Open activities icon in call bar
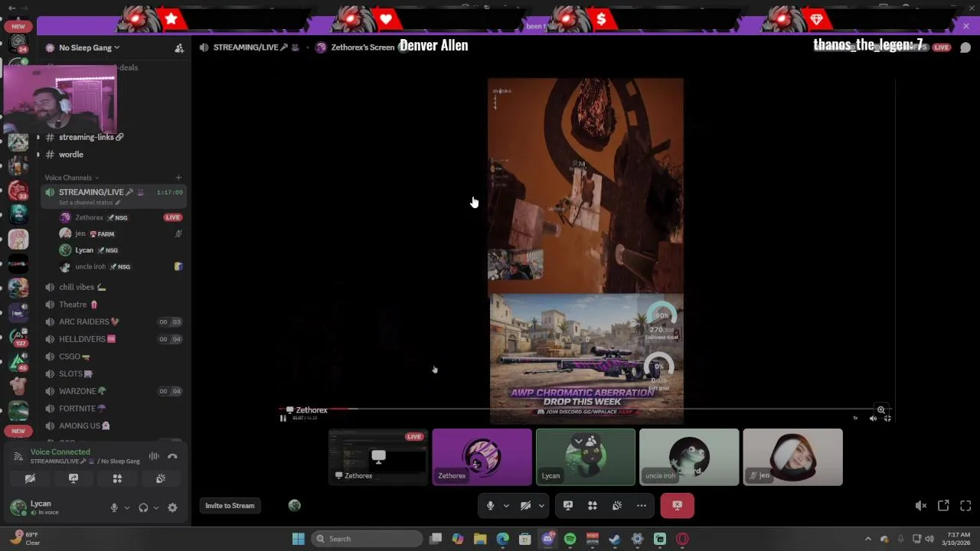Image resolution: width=980 pixels, height=551 pixels. pos(593,506)
